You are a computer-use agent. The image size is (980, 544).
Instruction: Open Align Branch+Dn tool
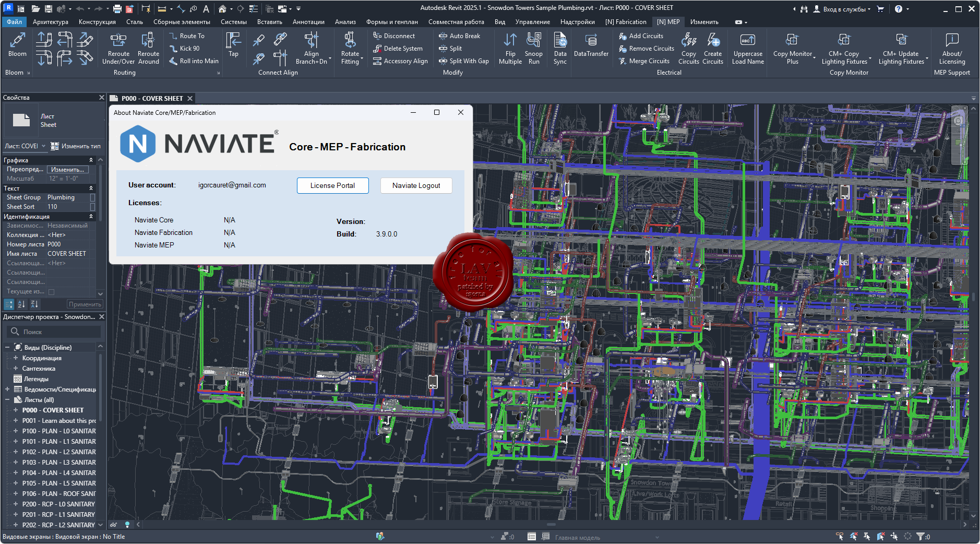[312, 48]
